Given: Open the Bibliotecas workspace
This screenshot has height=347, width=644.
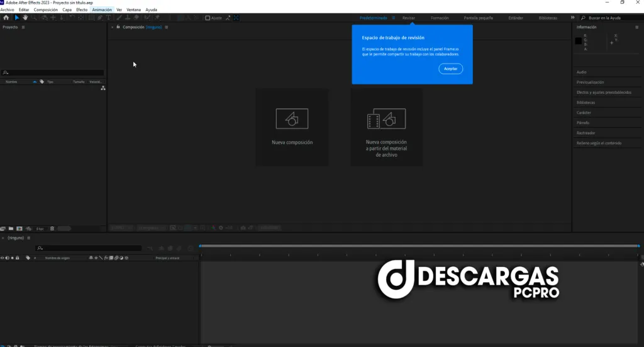Looking at the screenshot, I should click(547, 18).
